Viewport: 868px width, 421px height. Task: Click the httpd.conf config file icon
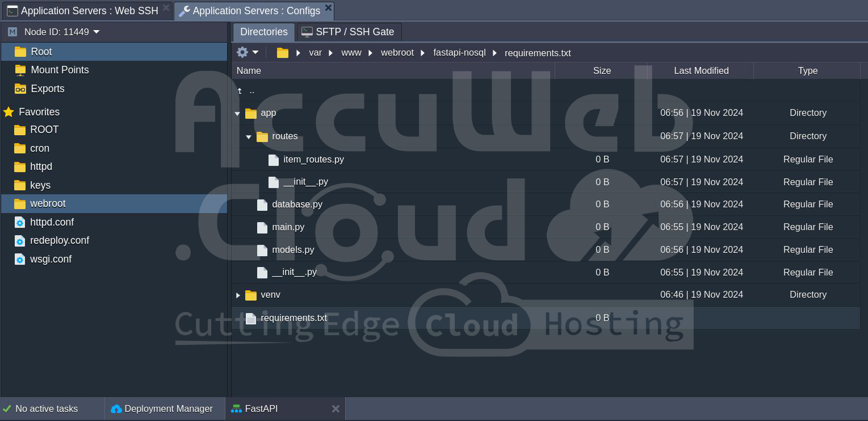tap(20, 222)
